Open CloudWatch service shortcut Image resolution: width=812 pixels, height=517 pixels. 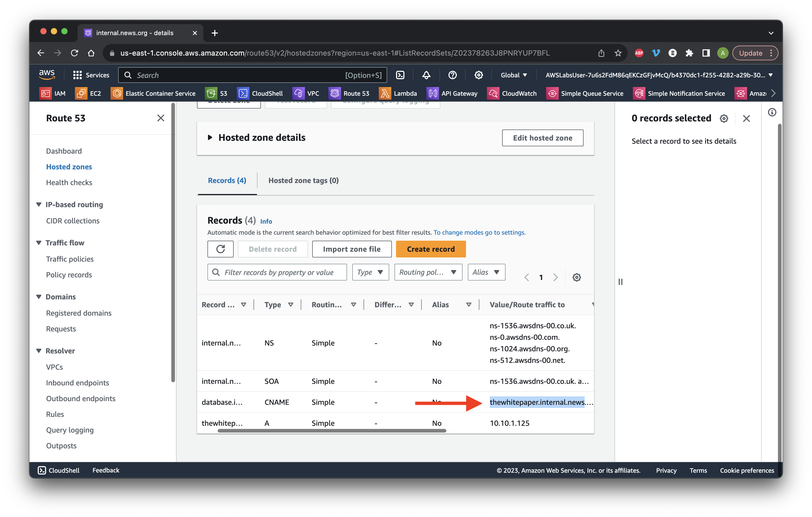click(512, 94)
